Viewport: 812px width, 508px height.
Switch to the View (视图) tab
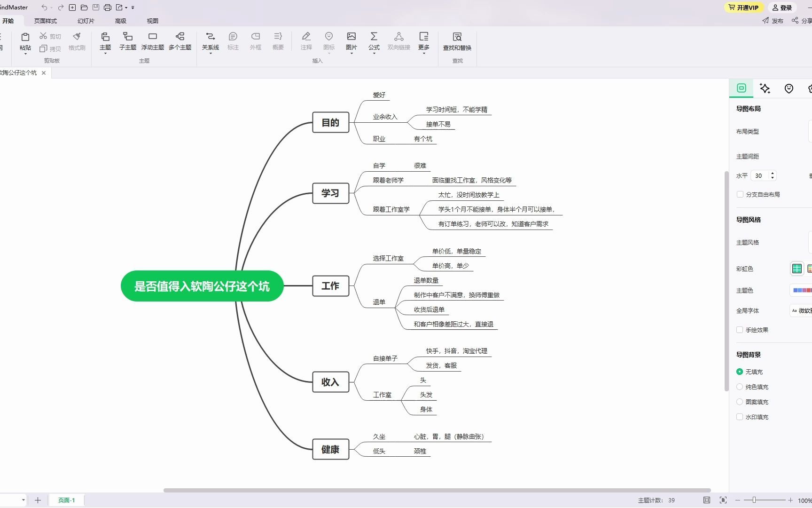point(153,21)
